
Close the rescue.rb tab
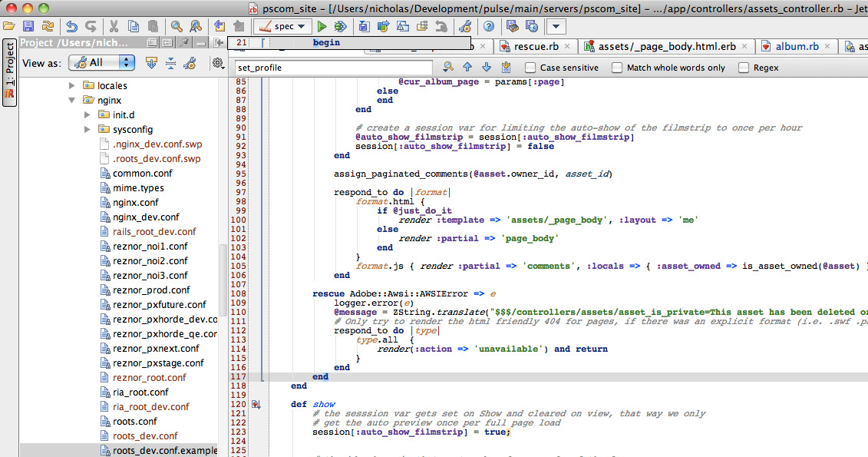[x=567, y=47]
